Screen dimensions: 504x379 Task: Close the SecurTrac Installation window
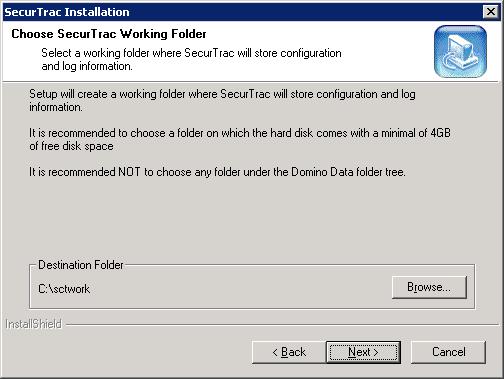click(491, 12)
